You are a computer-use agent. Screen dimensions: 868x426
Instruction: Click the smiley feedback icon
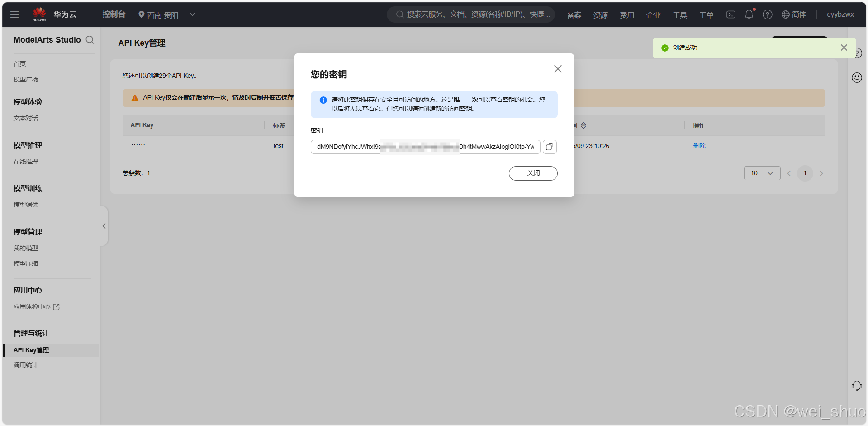coord(857,77)
